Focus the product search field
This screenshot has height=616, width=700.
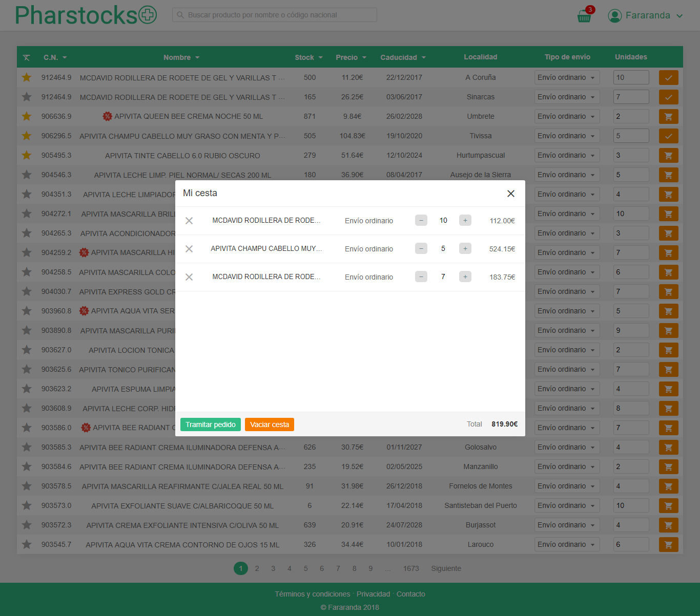(275, 15)
